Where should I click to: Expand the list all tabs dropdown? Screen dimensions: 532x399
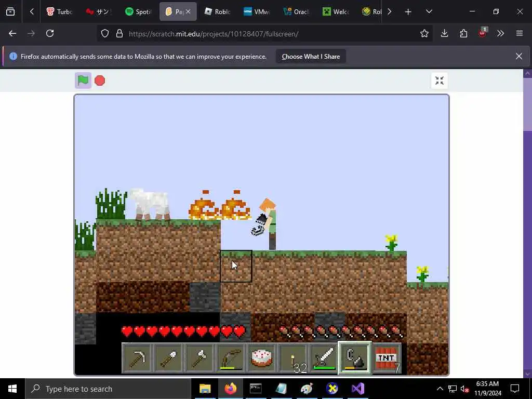click(x=429, y=12)
